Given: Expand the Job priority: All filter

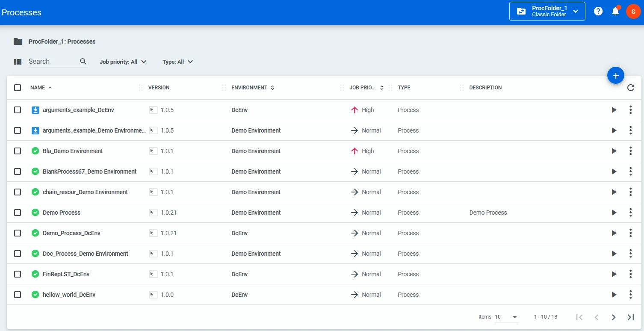Looking at the screenshot, I should pos(123,62).
